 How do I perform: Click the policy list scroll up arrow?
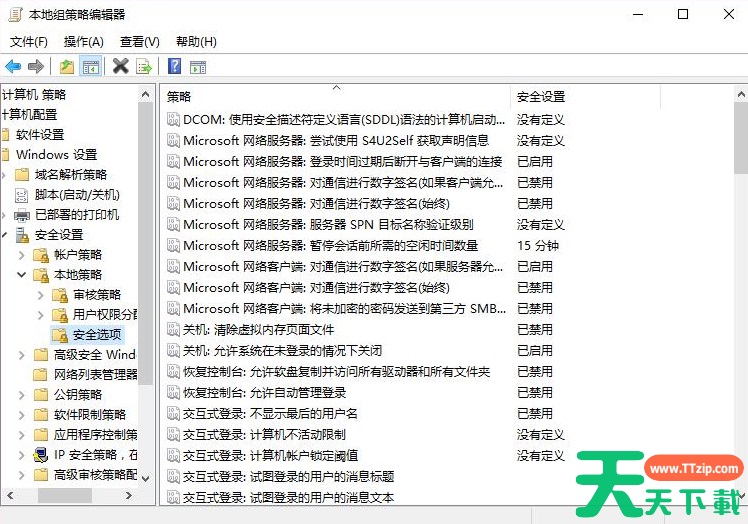coord(741,94)
